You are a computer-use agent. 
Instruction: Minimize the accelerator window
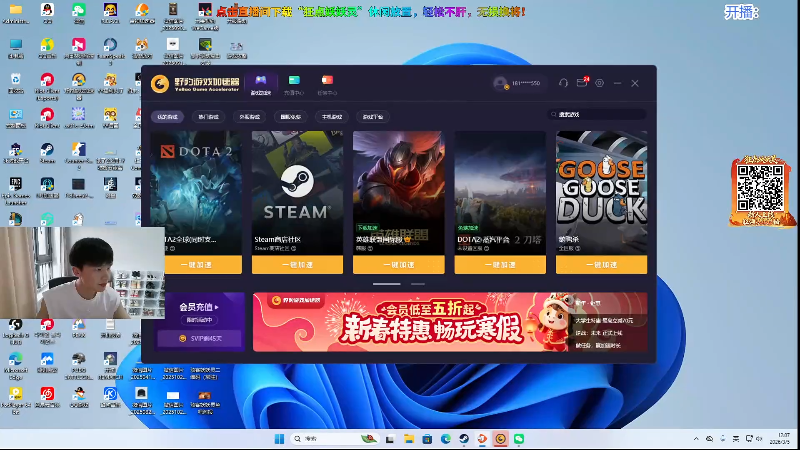tap(617, 83)
